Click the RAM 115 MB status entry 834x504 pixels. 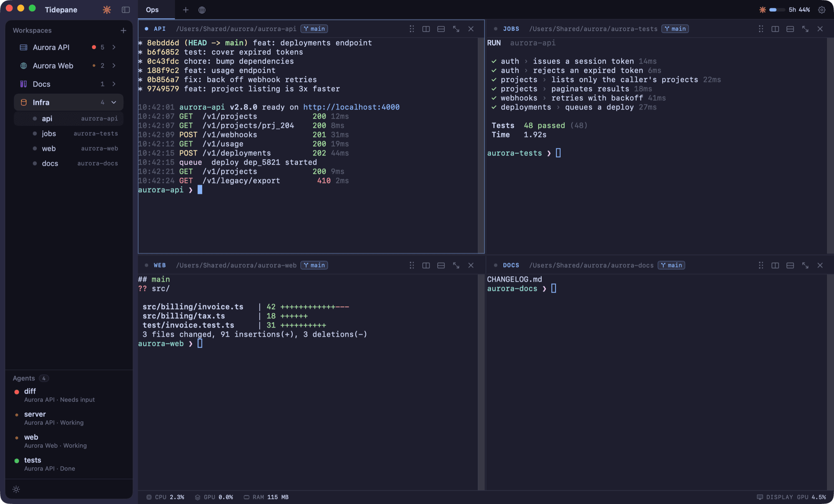[266, 497]
